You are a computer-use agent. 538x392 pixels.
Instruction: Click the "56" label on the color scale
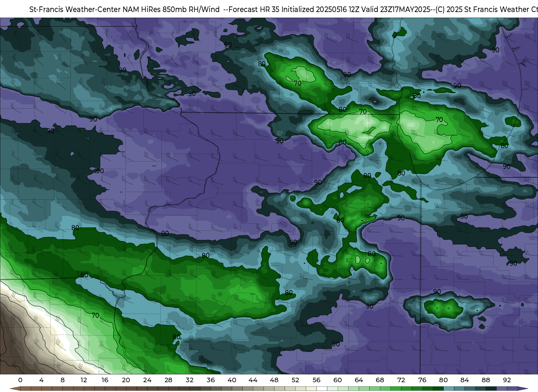pos(316,380)
